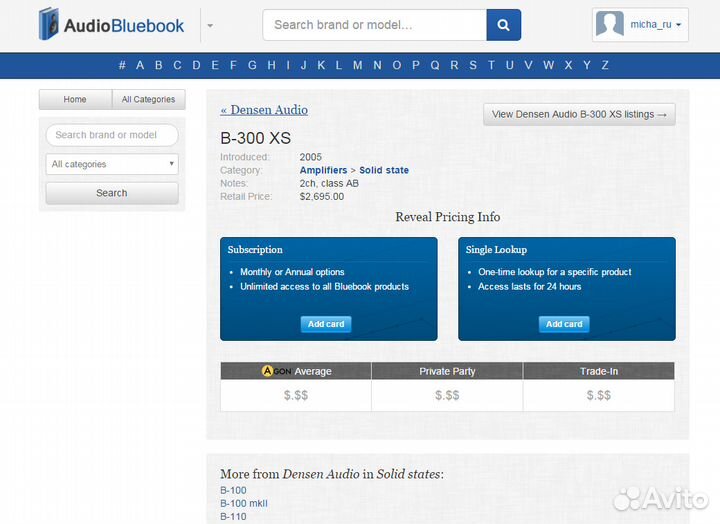Open the B-100 product link

[233, 490]
